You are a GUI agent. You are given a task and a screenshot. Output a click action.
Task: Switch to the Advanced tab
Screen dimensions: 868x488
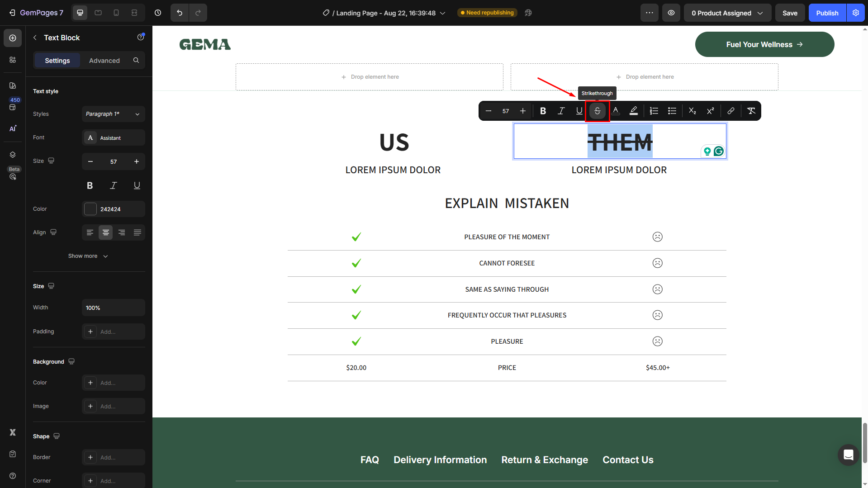click(104, 61)
